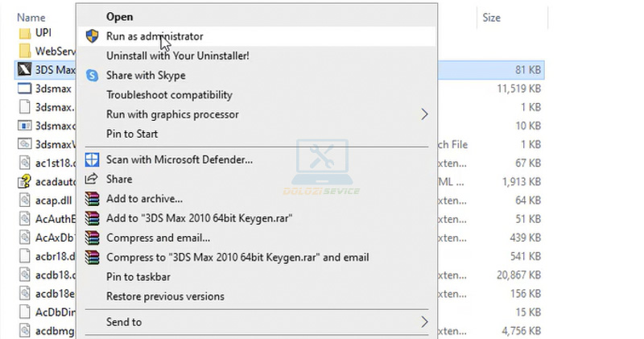Screen dimensions: 644x339
Task: Click the 156 KB size value
Action: coord(526,294)
